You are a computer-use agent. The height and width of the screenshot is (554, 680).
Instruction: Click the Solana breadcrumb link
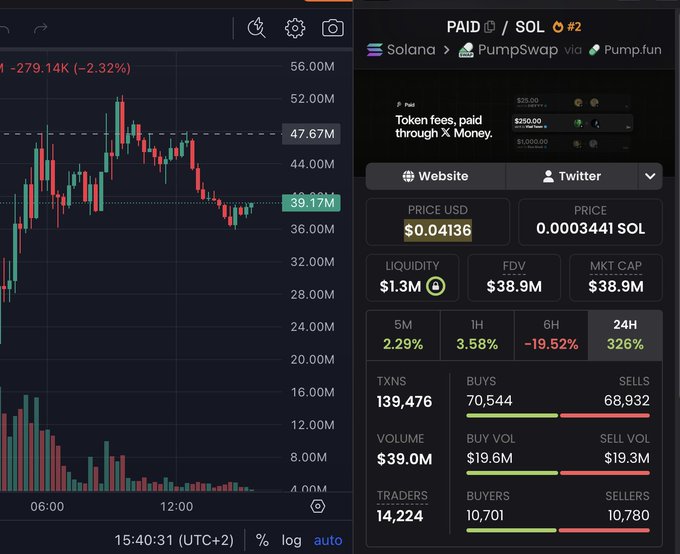(x=411, y=49)
